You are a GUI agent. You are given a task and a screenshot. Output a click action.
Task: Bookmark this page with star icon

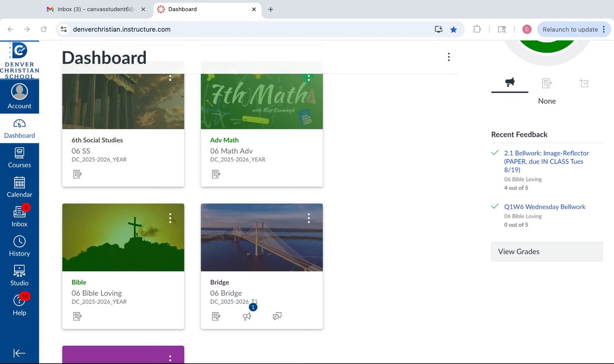[453, 29]
